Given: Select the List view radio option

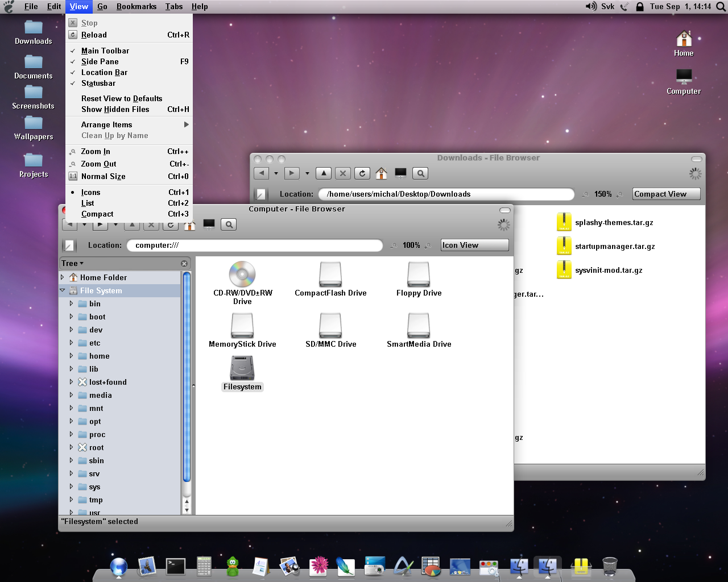Looking at the screenshot, I should (x=88, y=203).
